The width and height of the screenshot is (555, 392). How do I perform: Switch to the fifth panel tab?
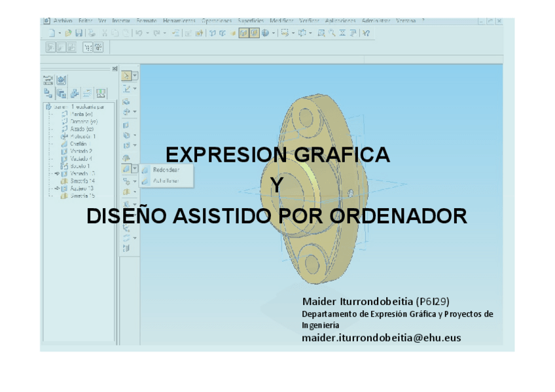(101, 94)
